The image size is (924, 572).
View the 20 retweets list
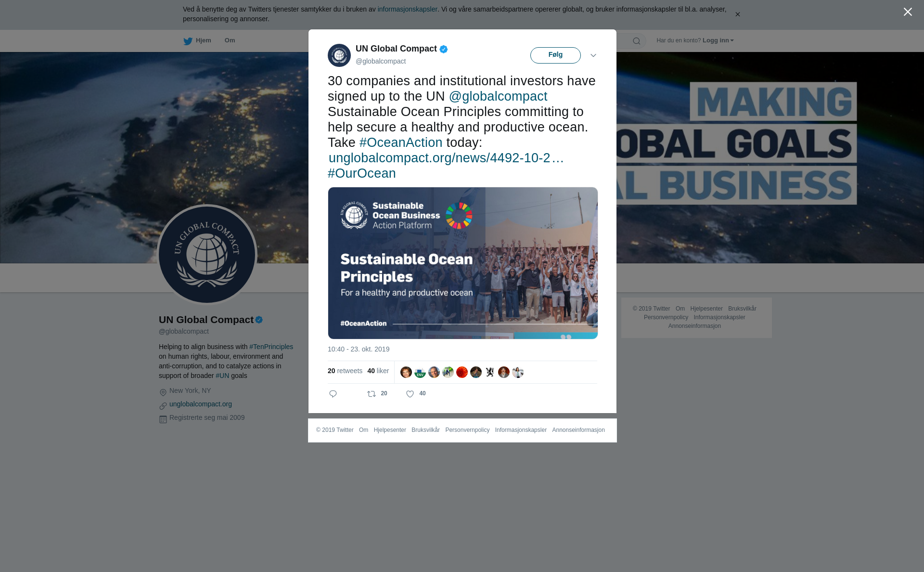pos(345,371)
